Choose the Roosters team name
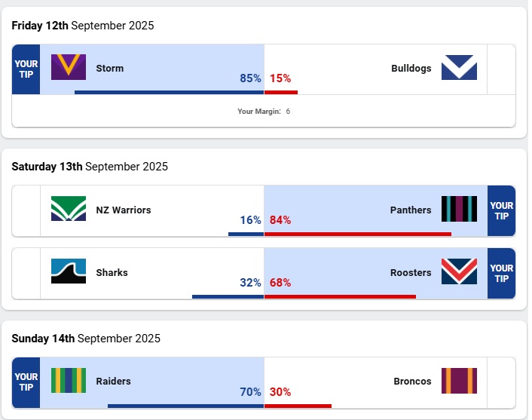 pyautogui.click(x=411, y=273)
